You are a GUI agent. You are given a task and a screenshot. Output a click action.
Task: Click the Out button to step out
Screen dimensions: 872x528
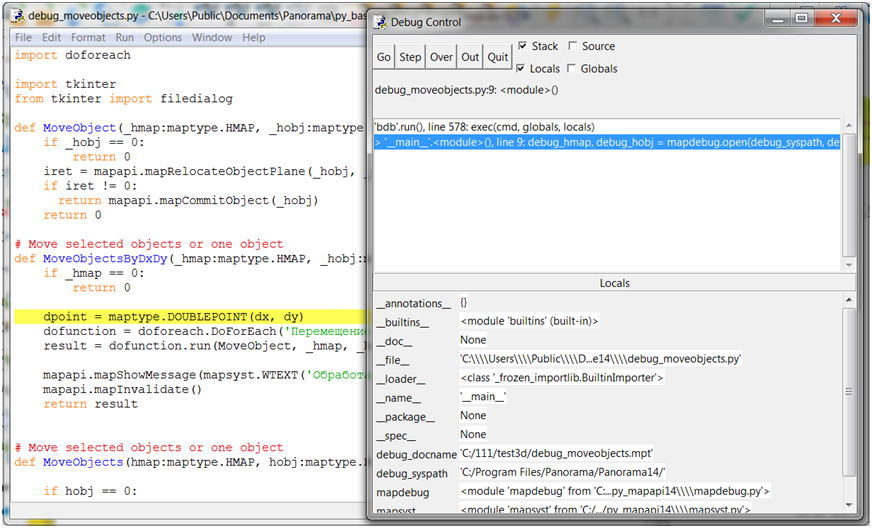point(470,58)
